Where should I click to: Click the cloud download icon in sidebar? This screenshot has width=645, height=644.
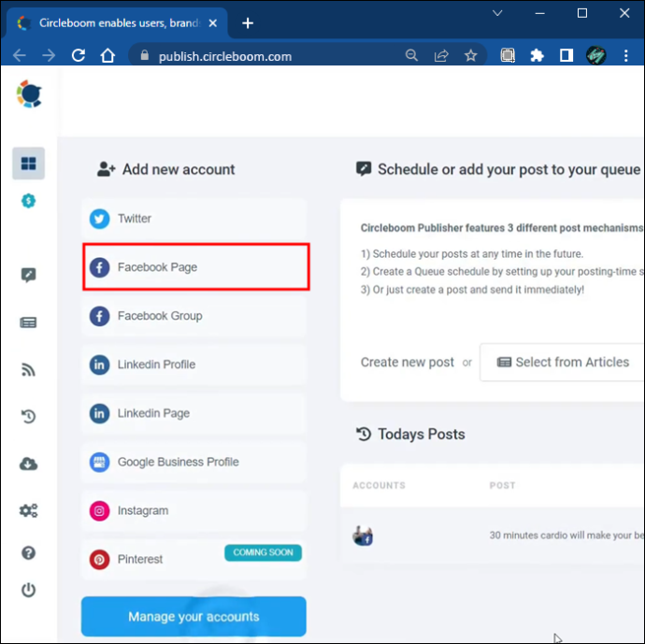[x=28, y=464]
